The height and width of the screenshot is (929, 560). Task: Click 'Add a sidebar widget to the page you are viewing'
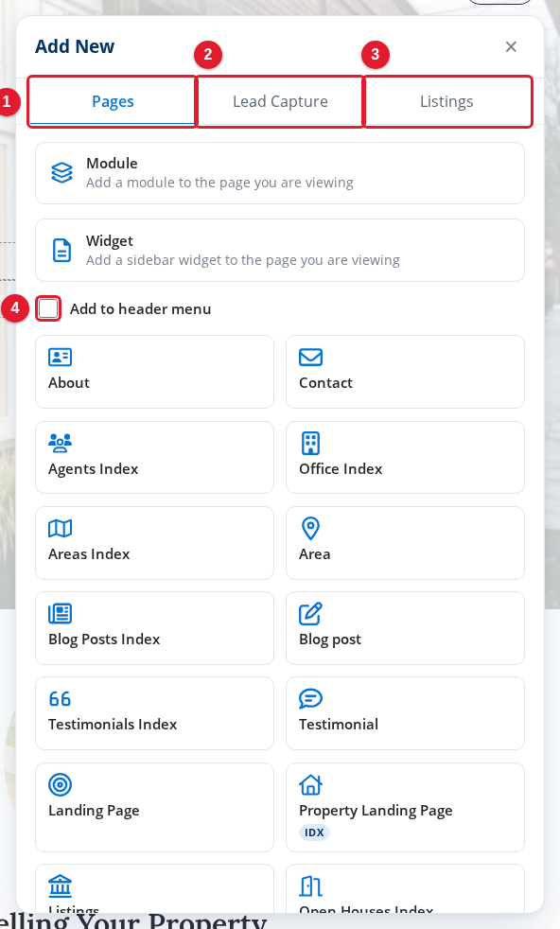242,260
